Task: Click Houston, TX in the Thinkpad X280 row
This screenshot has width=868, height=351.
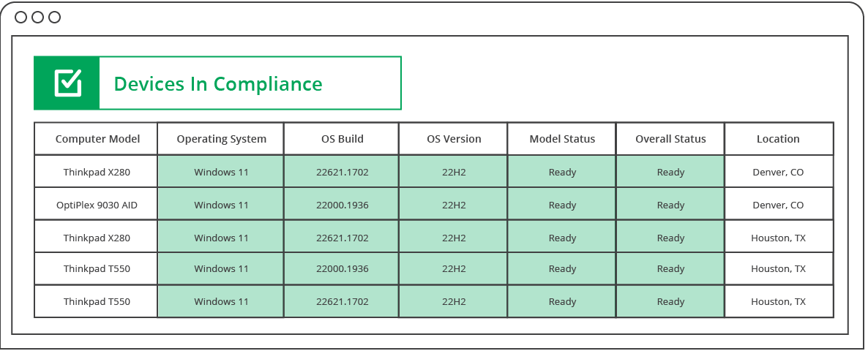Action: [778, 238]
